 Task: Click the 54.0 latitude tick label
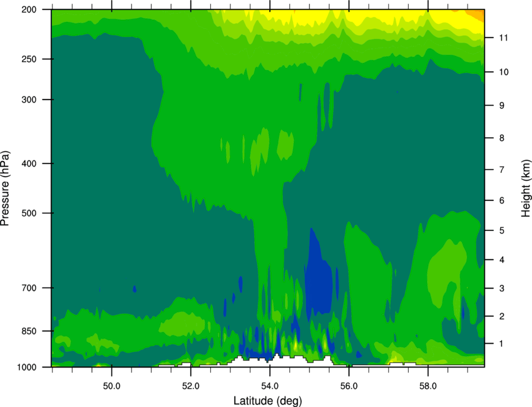[x=270, y=386]
